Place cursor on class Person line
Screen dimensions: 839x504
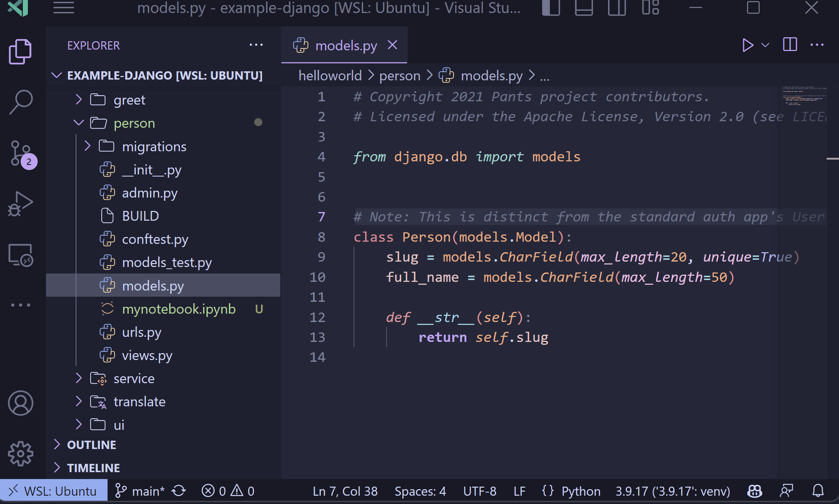pos(462,237)
